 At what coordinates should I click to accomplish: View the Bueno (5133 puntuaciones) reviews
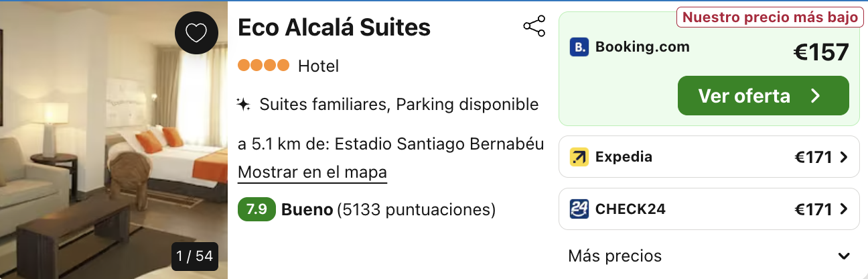click(x=388, y=210)
